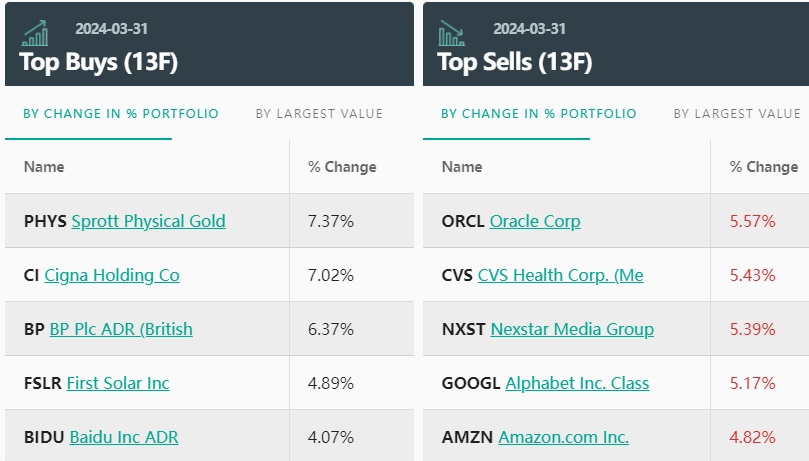Click the Top Buys rising chart icon
Screen dimensions: 809x461
click(x=34, y=33)
